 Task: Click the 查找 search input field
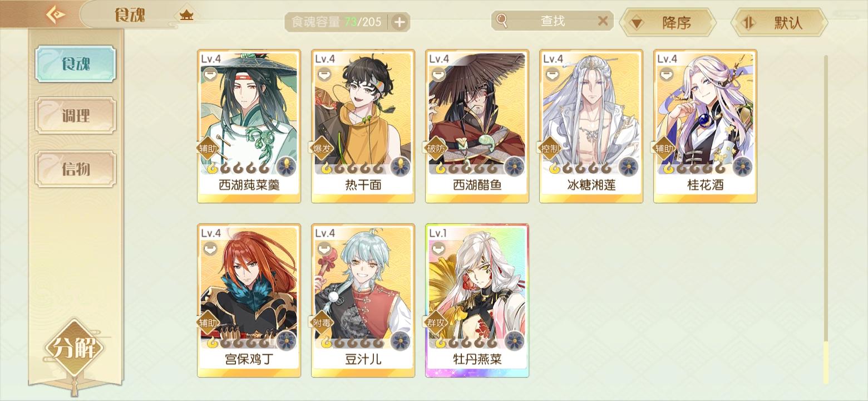[553, 21]
